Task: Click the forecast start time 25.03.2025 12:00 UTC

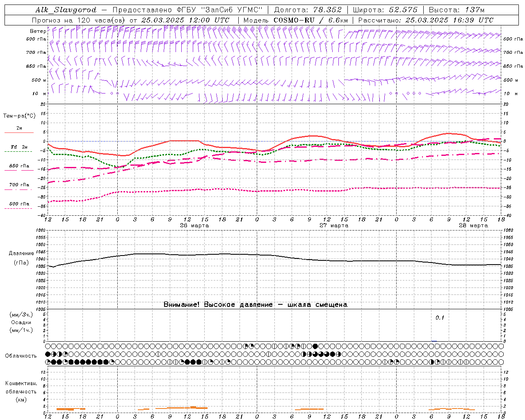Action: coord(185,20)
